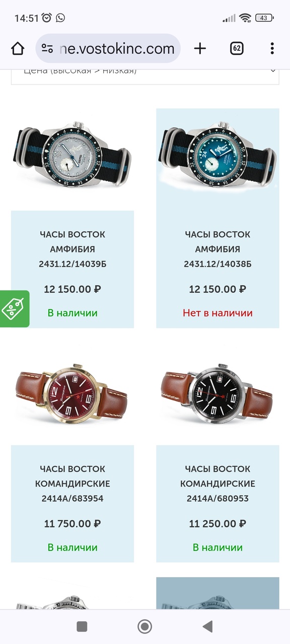Open Командирские 2414А/683954 watch title
The image size is (290, 644).
coord(72,484)
